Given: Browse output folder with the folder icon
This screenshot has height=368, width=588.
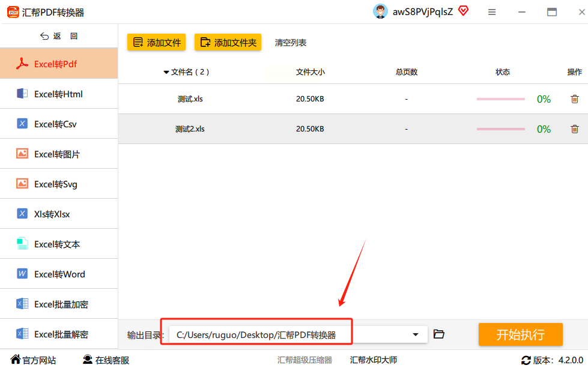Looking at the screenshot, I should (x=439, y=334).
